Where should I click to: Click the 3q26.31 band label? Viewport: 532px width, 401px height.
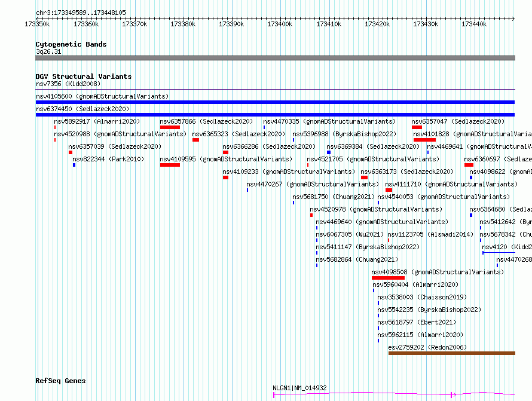48,51
